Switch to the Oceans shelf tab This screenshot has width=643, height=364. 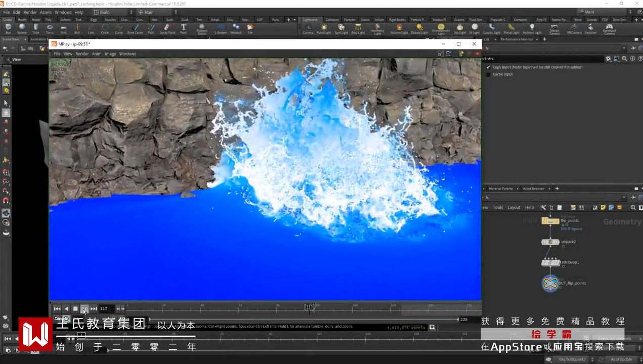[458, 20]
